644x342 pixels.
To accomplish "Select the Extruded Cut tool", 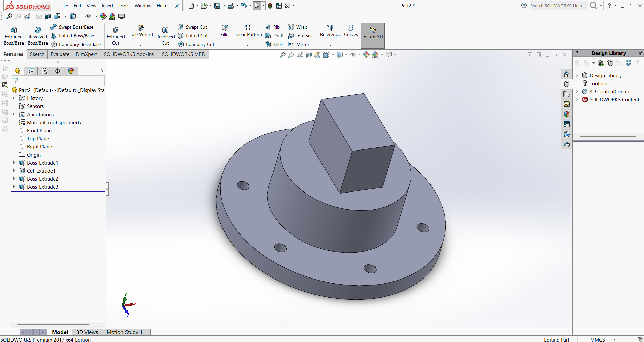I will pyautogui.click(x=116, y=36).
